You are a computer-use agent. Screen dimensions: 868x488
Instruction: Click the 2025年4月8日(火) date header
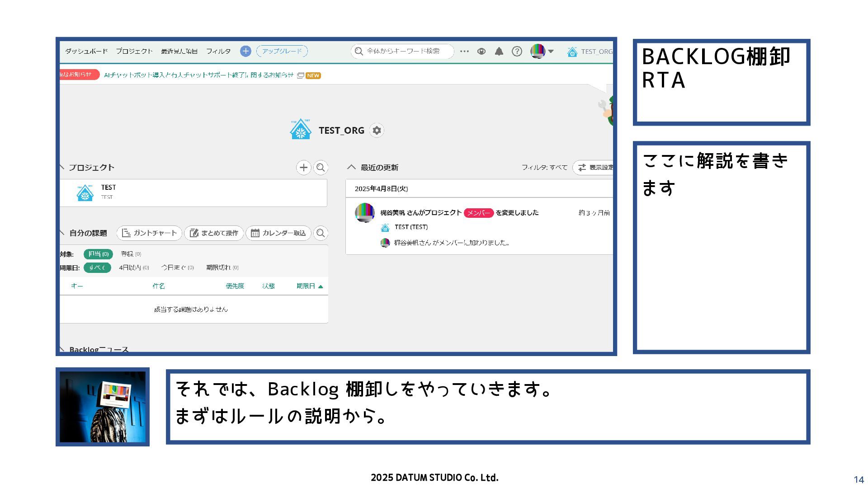[x=382, y=189]
